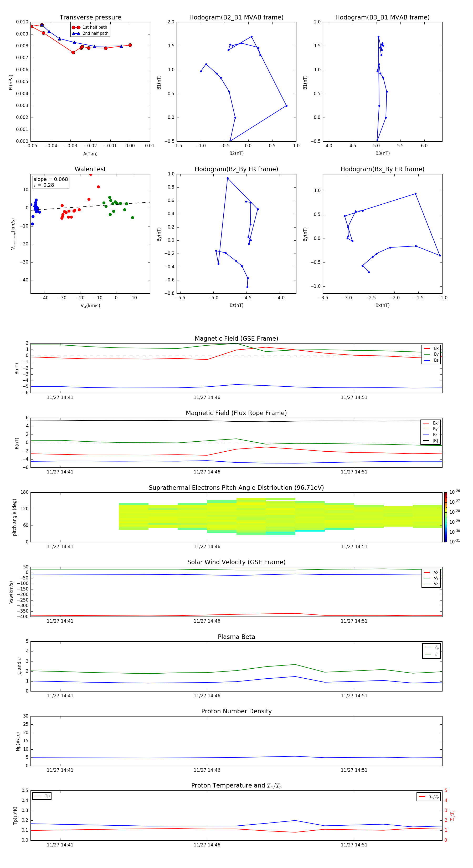473x868 pixels.
Task: Click the 'pitch angle (deg)' axis label
Action: [15, 517]
